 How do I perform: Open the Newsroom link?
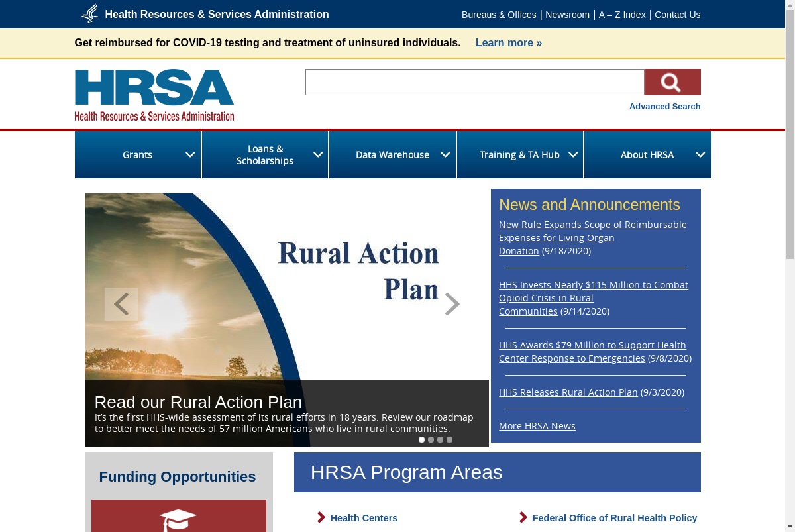[567, 15]
